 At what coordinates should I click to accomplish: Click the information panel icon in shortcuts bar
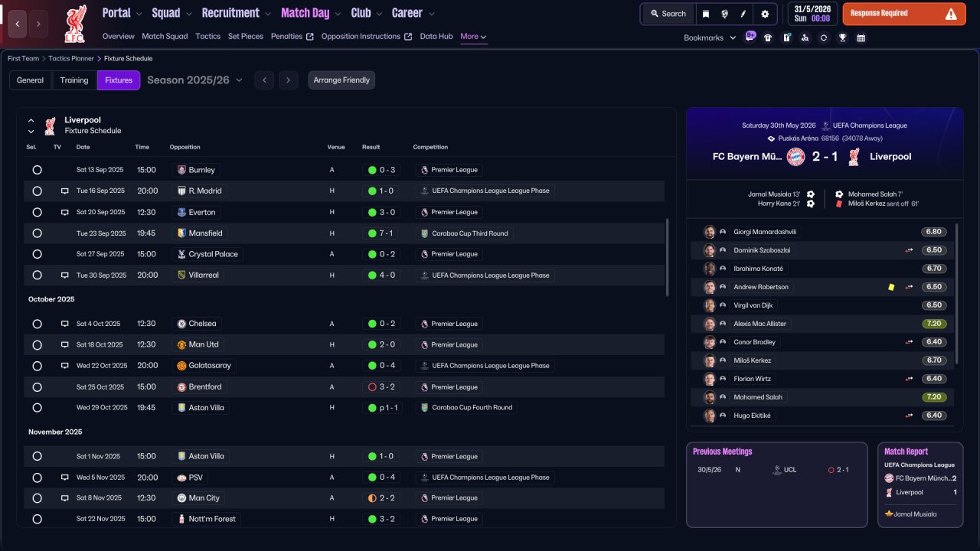click(x=786, y=37)
